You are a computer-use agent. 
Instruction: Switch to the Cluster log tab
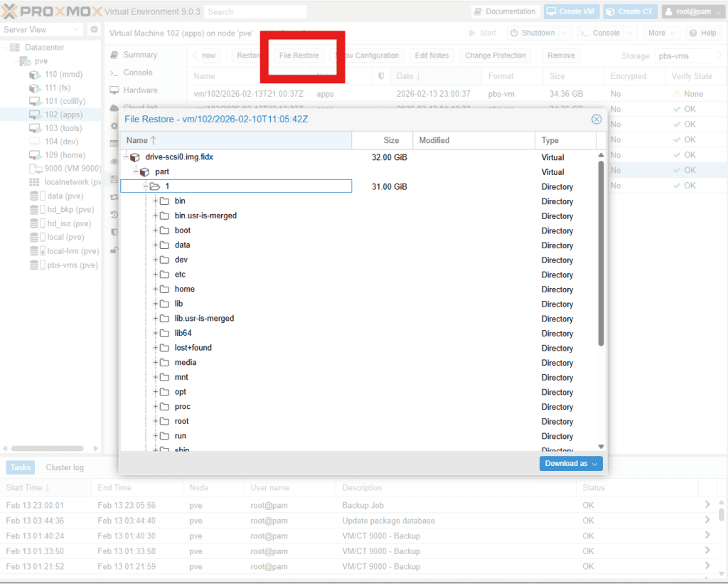[65, 467]
